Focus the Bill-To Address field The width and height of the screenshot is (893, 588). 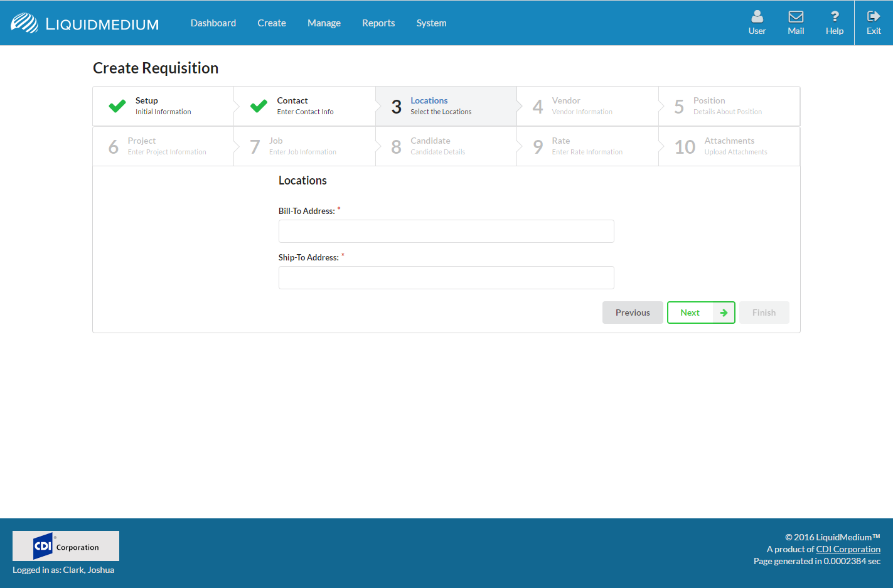coord(446,231)
